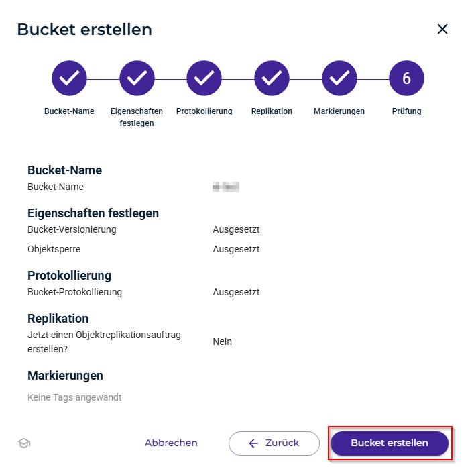Click the Bucket-Versionierung Ausgesetzt value
Viewport: 476px width, 473px height.
pyautogui.click(x=236, y=229)
